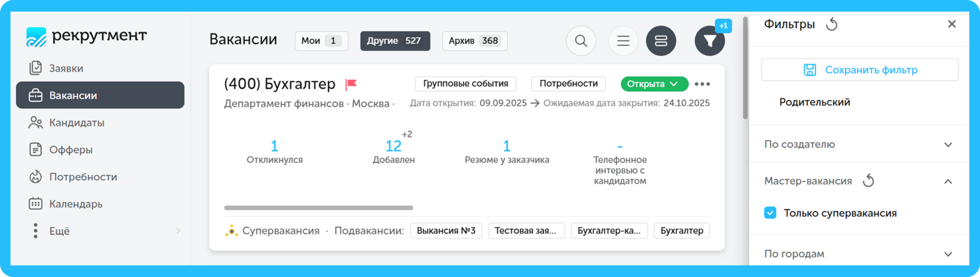
Task: Click the search magnifier icon
Action: click(x=581, y=41)
